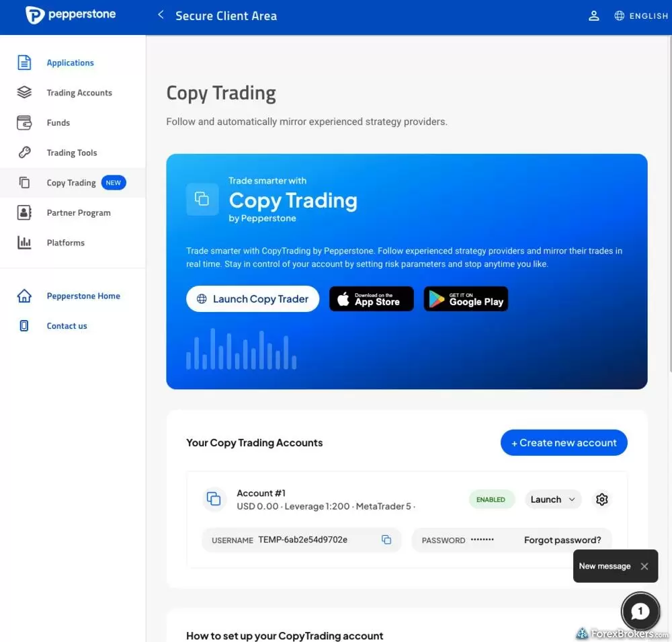672x642 pixels.
Task: Select 'Secure Client Area' header text
Action: 226,16
